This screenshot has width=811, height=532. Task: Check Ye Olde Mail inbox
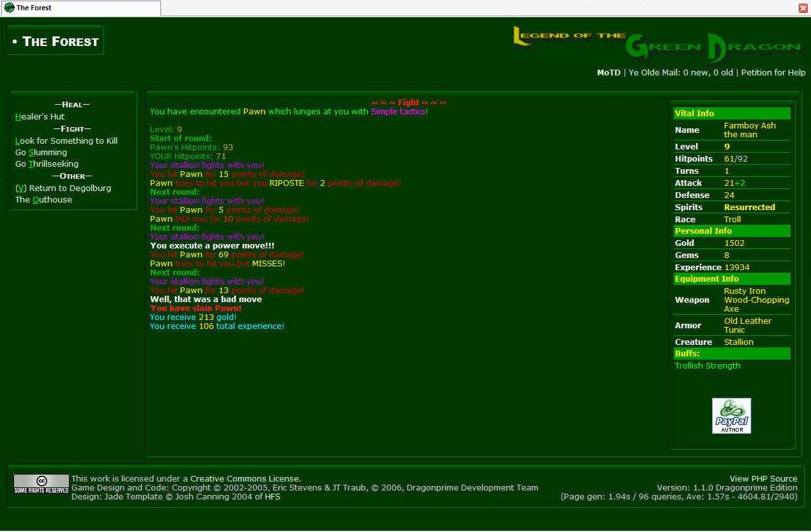681,73
